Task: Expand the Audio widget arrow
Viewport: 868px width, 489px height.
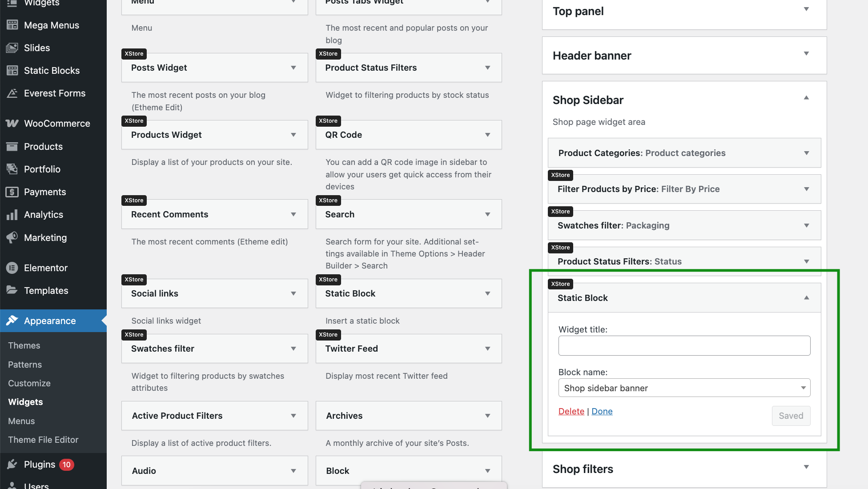Action: 293,471
